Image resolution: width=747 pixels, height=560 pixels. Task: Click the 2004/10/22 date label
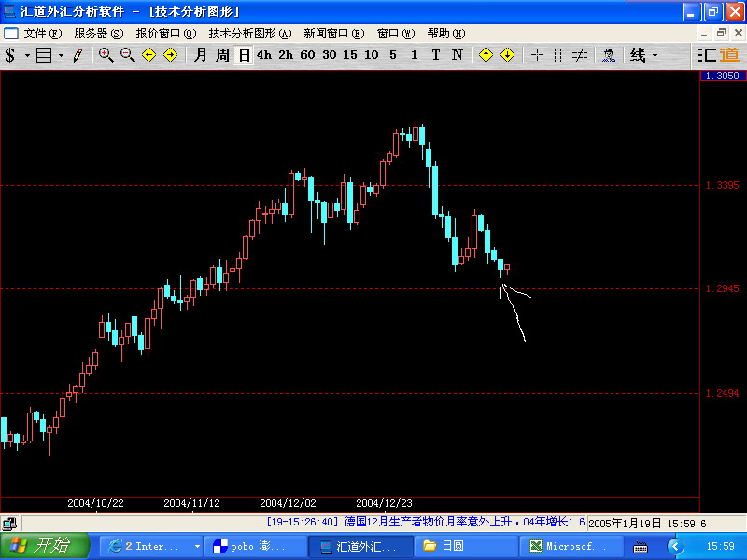(95, 503)
